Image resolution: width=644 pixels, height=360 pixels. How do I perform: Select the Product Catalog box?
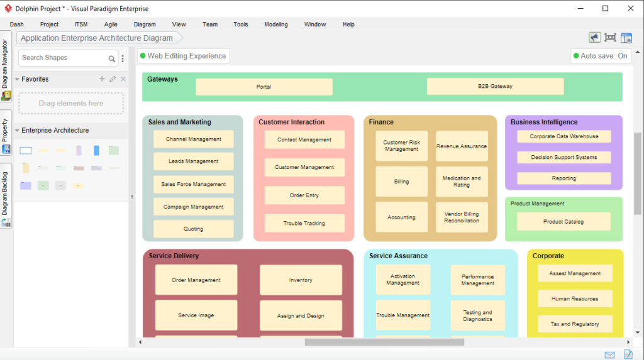(563, 222)
